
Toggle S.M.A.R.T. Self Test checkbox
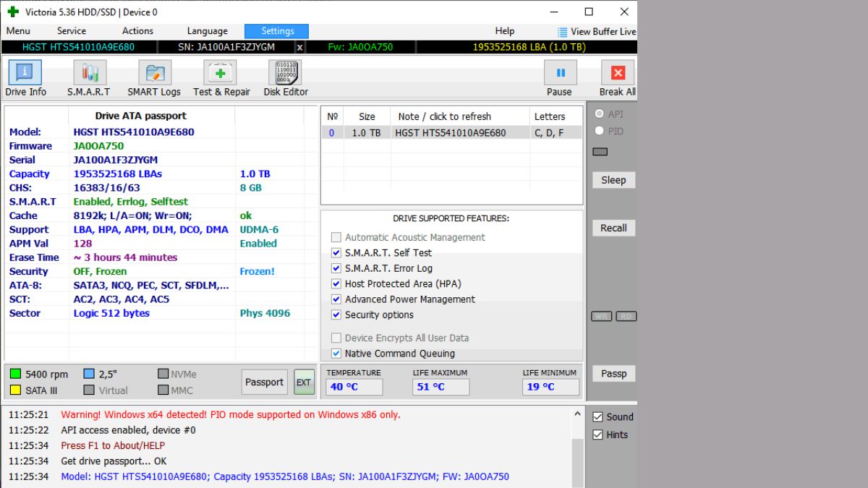click(x=336, y=253)
